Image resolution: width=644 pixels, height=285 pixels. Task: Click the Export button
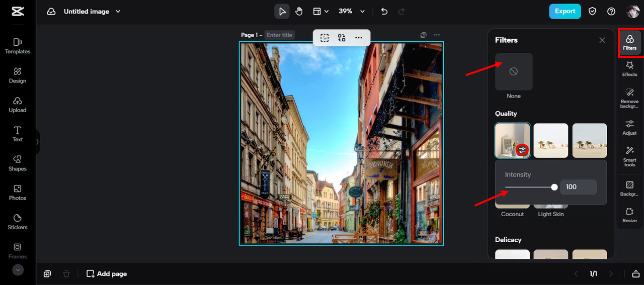point(565,12)
